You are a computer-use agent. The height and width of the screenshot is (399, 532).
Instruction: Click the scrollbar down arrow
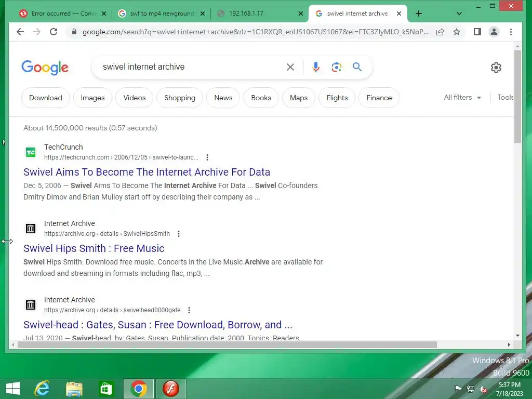click(517, 336)
